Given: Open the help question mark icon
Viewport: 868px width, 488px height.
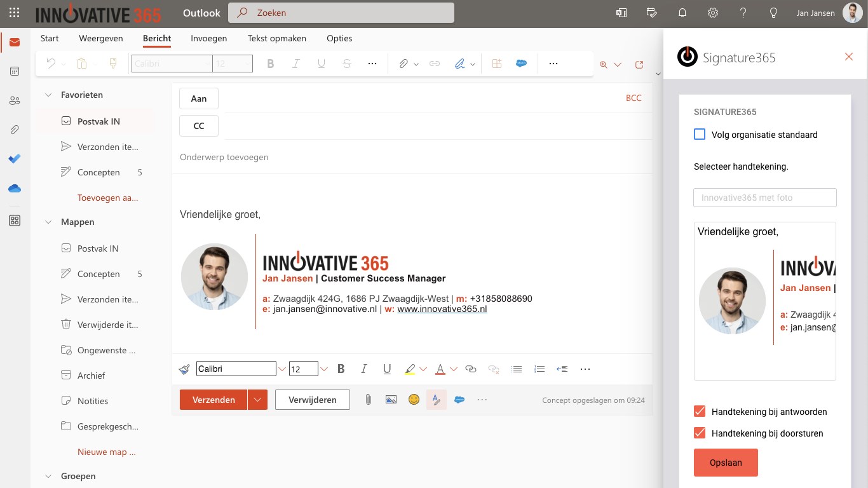Looking at the screenshot, I should (x=743, y=13).
